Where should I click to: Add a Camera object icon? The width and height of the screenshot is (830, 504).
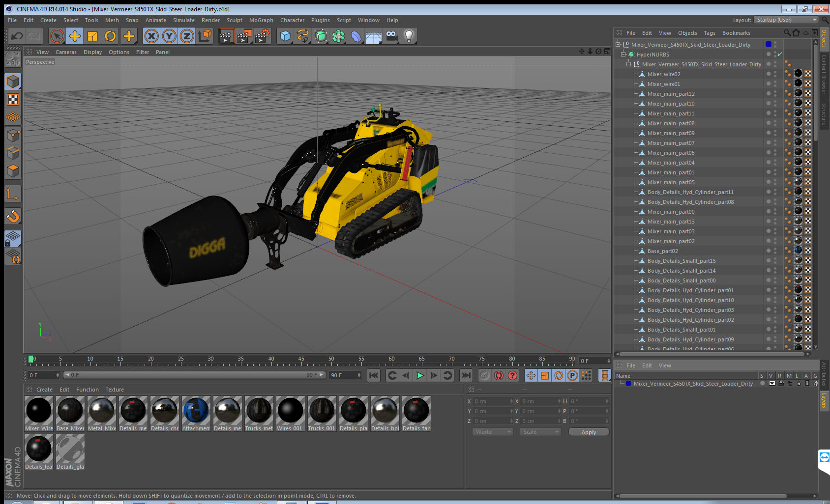[391, 36]
